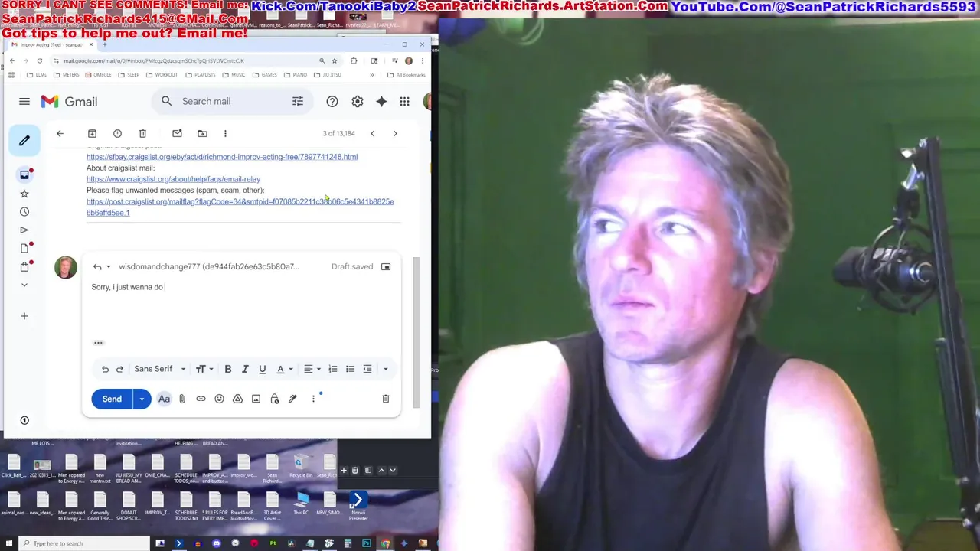Show trimmed content ellipsis

click(98, 343)
